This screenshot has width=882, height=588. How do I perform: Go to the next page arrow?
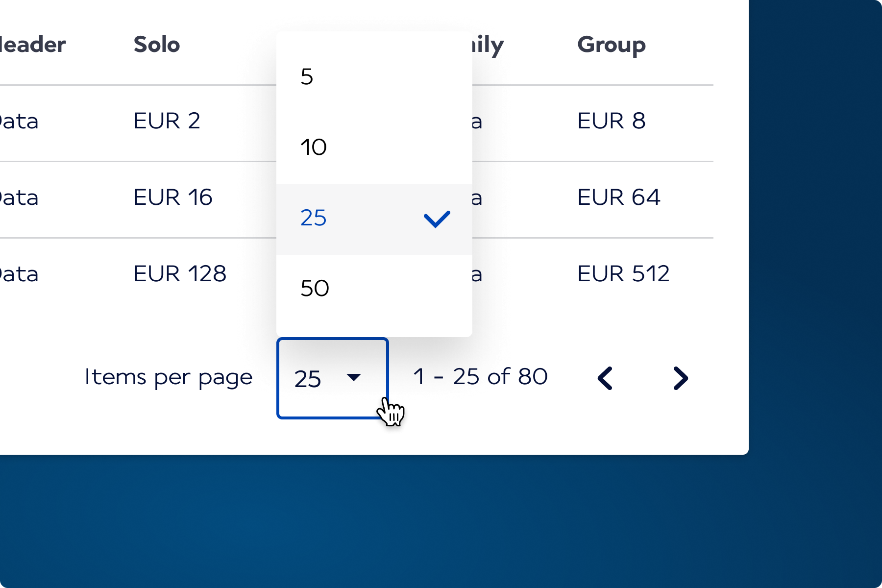coord(681,378)
